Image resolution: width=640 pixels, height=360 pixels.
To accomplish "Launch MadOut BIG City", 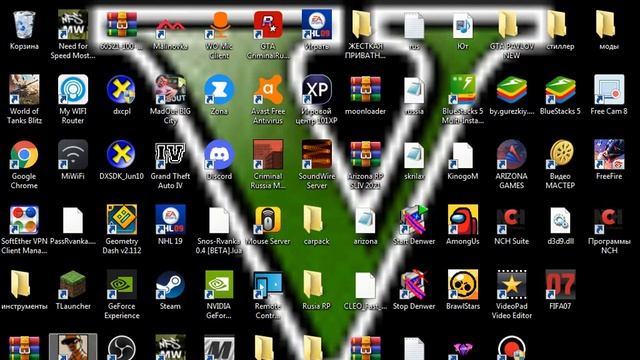I will [170, 90].
